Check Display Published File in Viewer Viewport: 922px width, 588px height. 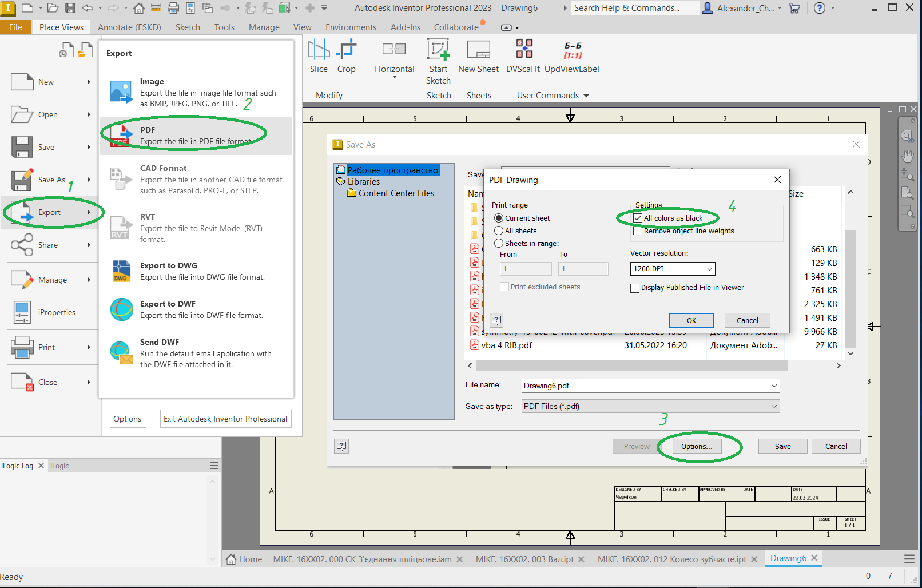(635, 288)
